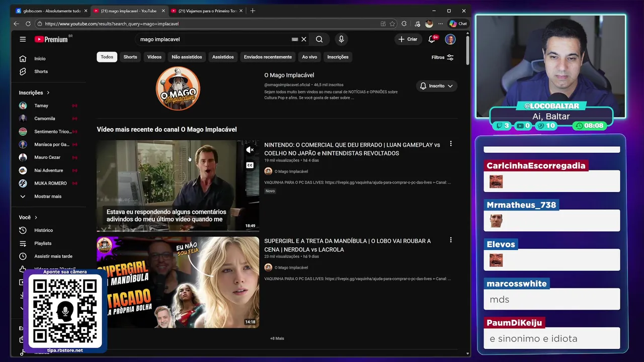Open the Supergirl video title link
Viewport: 644px width, 362px height.
pyautogui.click(x=348, y=245)
